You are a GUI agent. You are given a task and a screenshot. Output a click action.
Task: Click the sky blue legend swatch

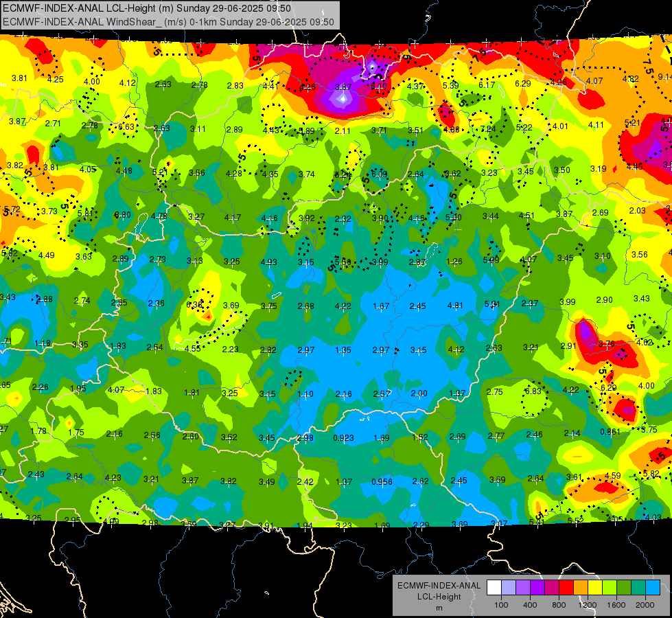click(x=653, y=588)
